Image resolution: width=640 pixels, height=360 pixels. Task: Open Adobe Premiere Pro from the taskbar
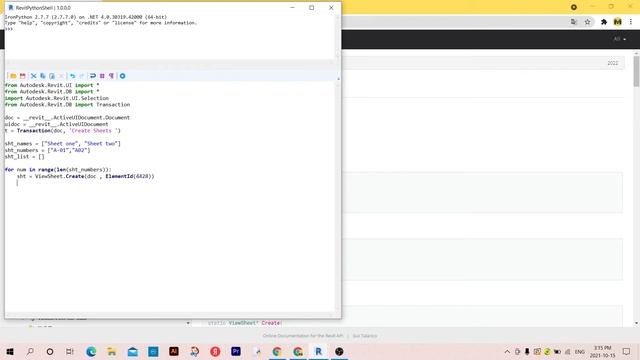point(236,351)
